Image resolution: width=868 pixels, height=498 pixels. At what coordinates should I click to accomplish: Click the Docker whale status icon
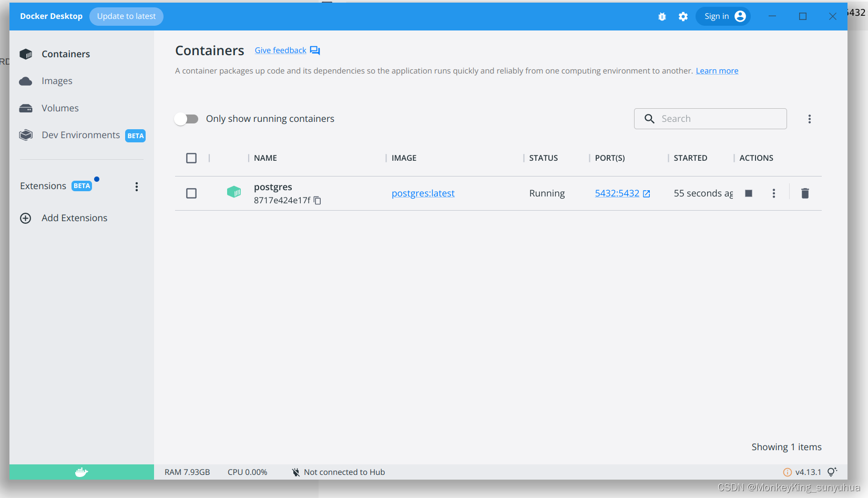(x=81, y=472)
